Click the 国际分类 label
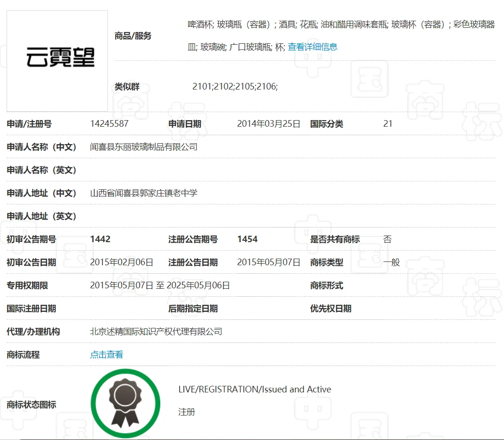The width and height of the screenshot is (504, 440). coord(327,123)
